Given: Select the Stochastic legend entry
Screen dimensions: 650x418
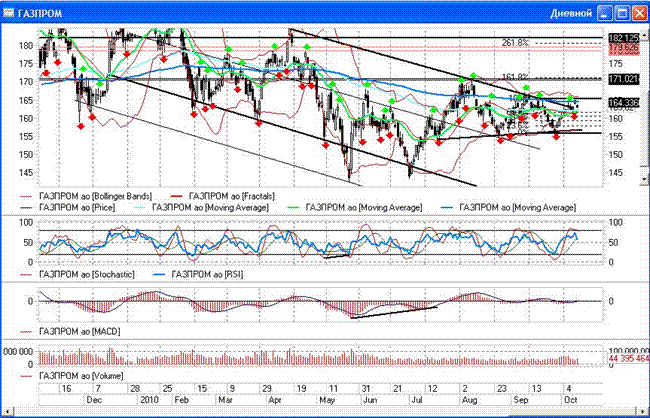Looking at the screenshot, I should [x=78, y=275].
